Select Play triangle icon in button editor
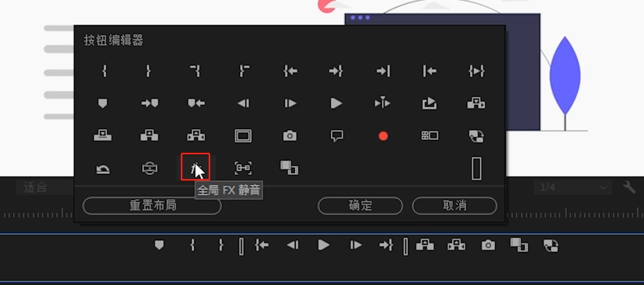The height and width of the screenshot is (285, 644). coord(336,103)
